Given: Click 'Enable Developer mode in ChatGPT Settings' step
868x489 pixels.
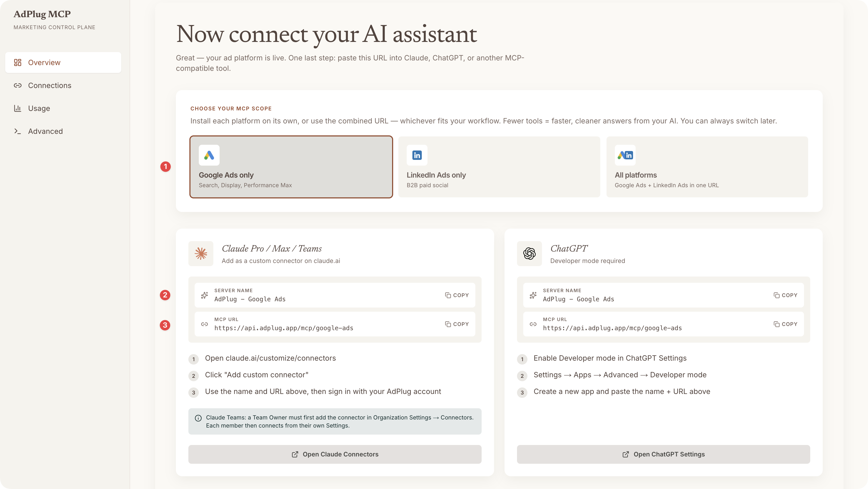Looking at the screenshot, I should (x=610, y=358).
